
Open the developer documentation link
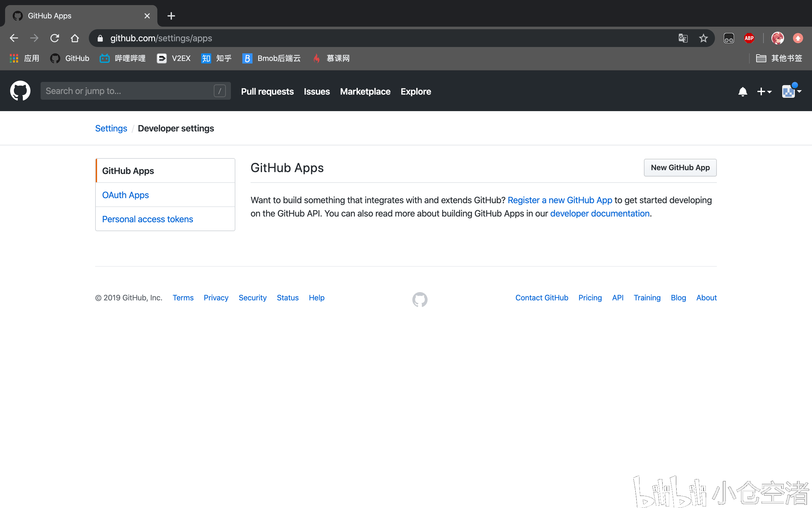599,214
